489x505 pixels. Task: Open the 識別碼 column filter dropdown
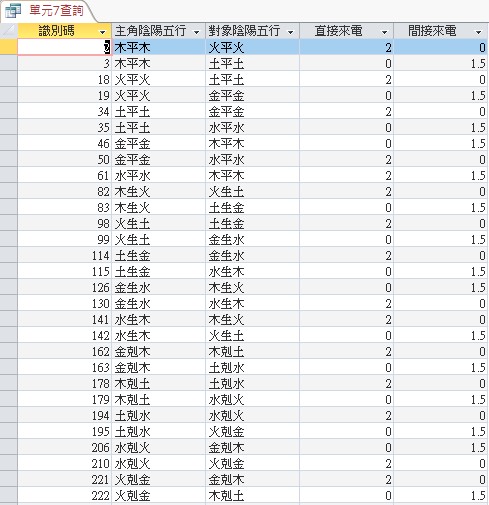pyautogui.click(x=103, y=32)
